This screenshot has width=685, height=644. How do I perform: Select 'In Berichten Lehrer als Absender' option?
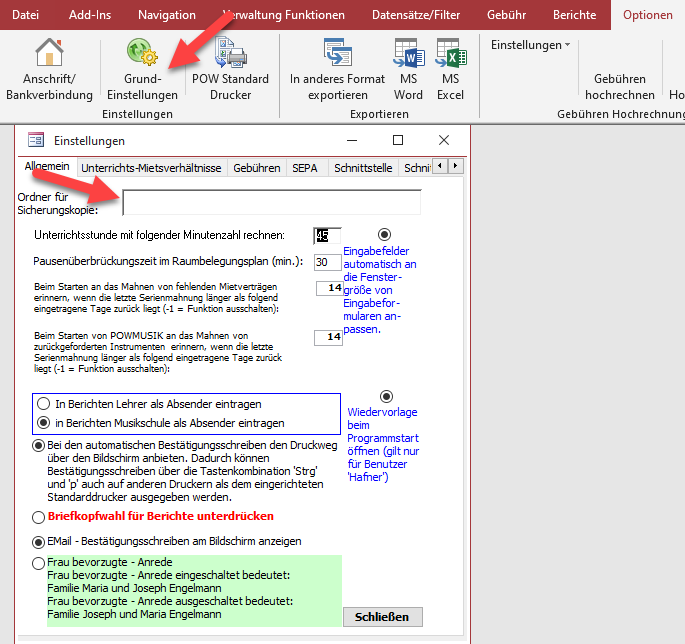click(x=43, y=404)
